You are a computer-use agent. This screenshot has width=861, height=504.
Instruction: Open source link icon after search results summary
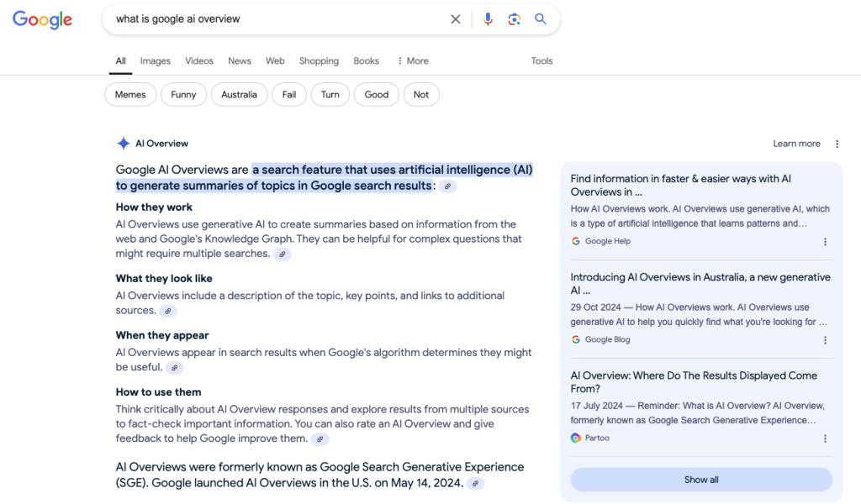click(447, 186)
